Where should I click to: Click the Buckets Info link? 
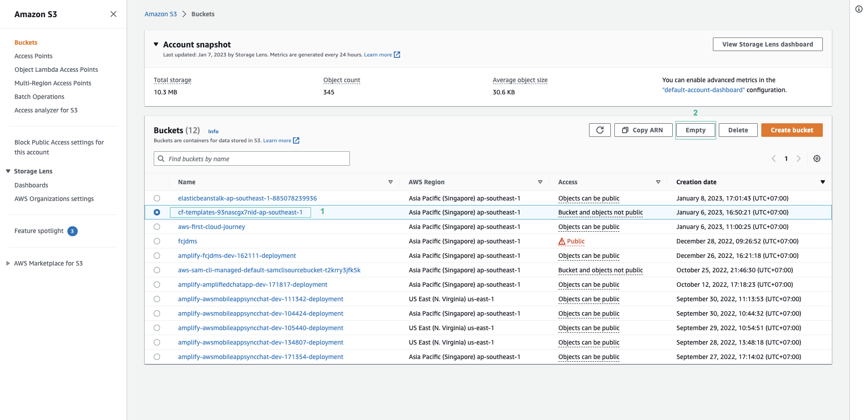213,131
